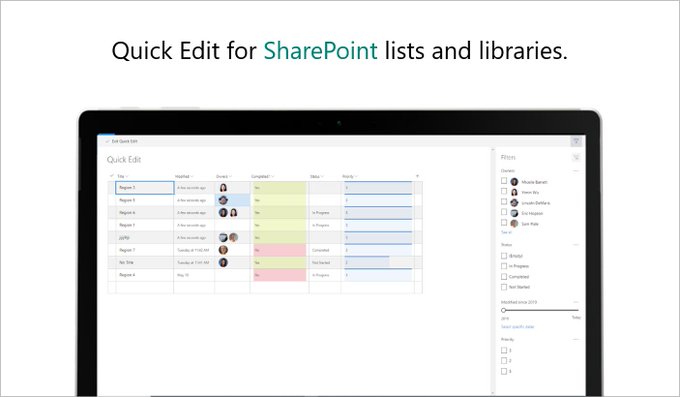Click the Region 4 title cell
Viewport: 680px width, 397px height.
[145, 275]
